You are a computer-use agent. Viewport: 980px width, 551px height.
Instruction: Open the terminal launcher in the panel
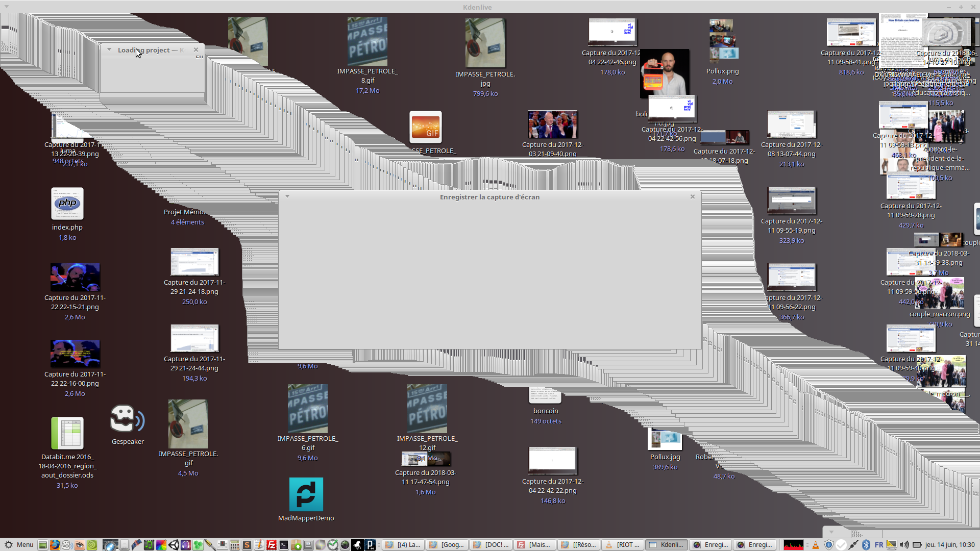[284, 545]
